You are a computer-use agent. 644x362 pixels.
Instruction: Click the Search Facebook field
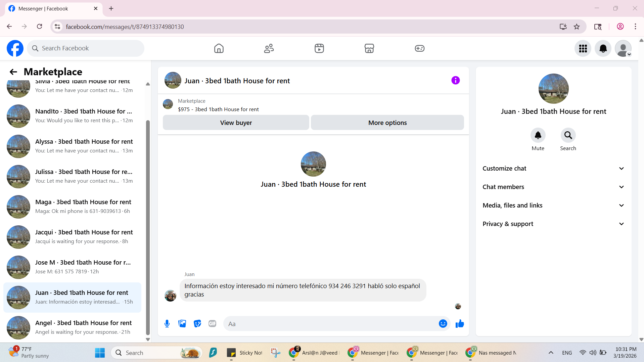(86, 48)
